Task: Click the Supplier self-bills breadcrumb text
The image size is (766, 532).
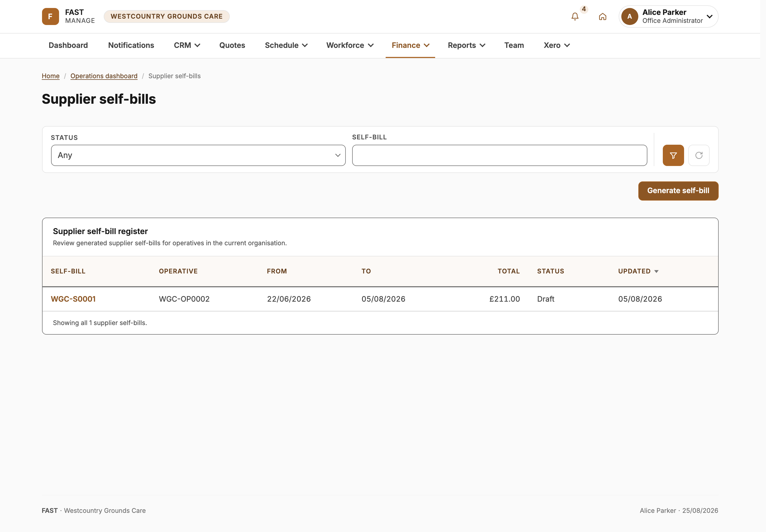Action: pyautogui.click(x=174, y=76)
